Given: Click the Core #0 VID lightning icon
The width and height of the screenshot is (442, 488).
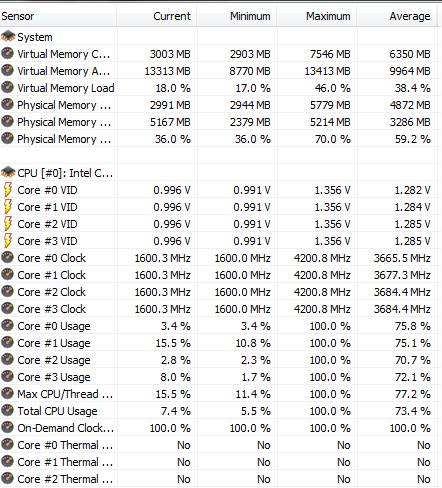Looking at the screenshot, I should point(8,189).
